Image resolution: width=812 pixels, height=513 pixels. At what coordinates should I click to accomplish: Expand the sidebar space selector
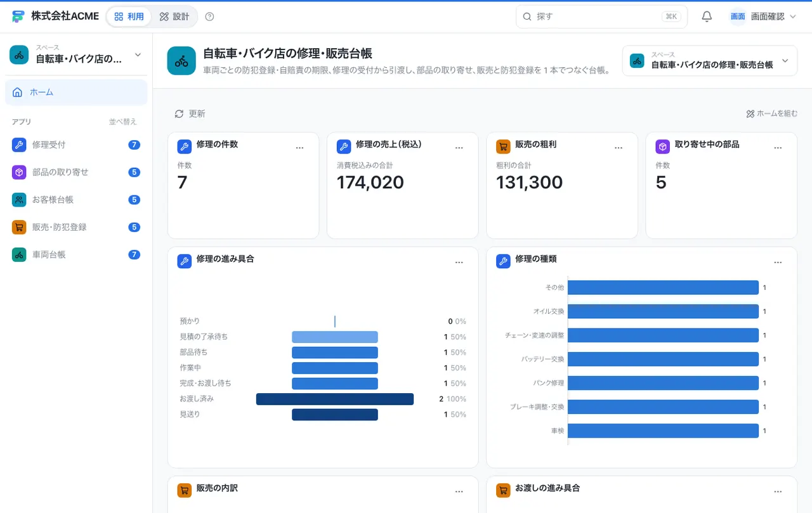pos(76,55)
